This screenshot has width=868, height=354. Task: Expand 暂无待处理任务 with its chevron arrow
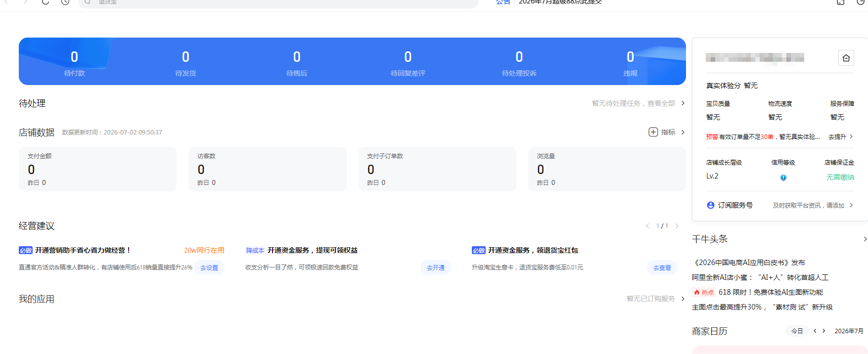coord(683,103)
